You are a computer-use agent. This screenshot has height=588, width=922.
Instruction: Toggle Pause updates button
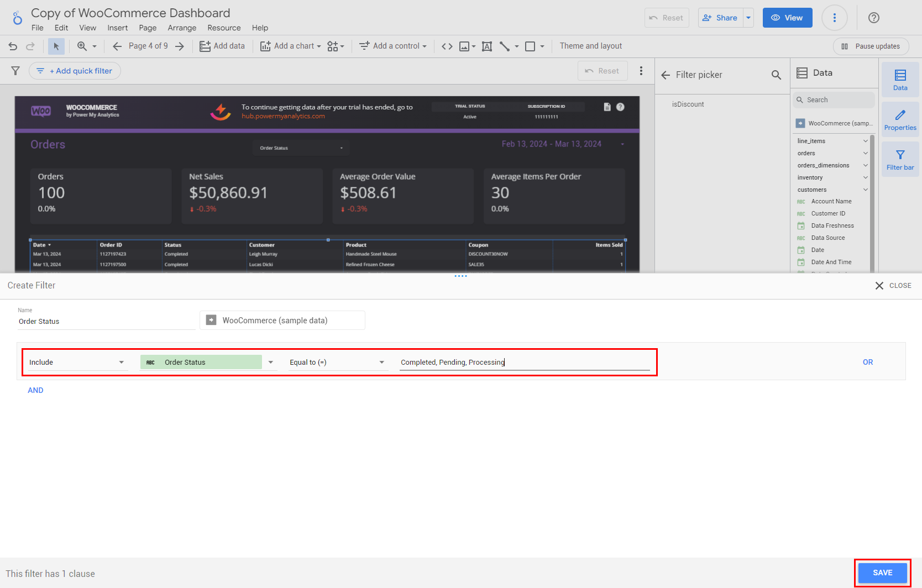pyautogui.click(x=871, y=46)
